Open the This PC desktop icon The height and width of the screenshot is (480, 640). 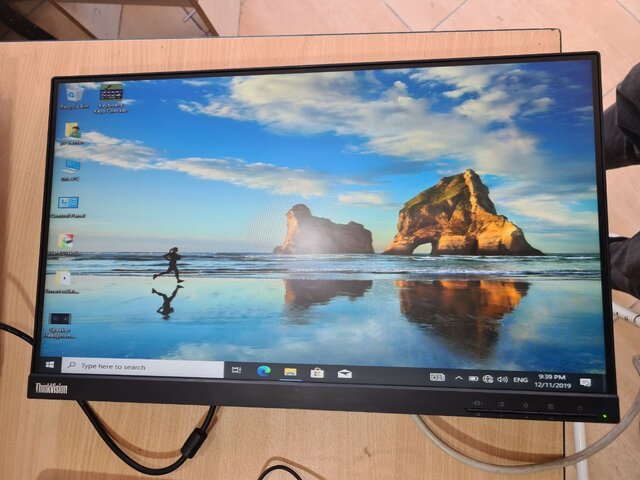click(71, 168)
